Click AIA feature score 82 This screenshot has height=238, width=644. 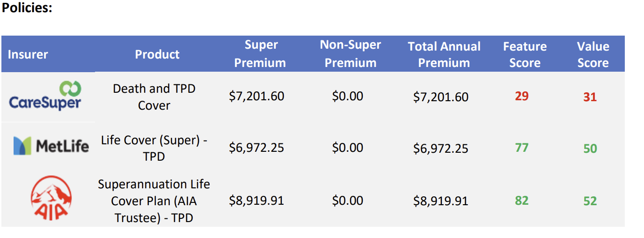click(522, 201)
